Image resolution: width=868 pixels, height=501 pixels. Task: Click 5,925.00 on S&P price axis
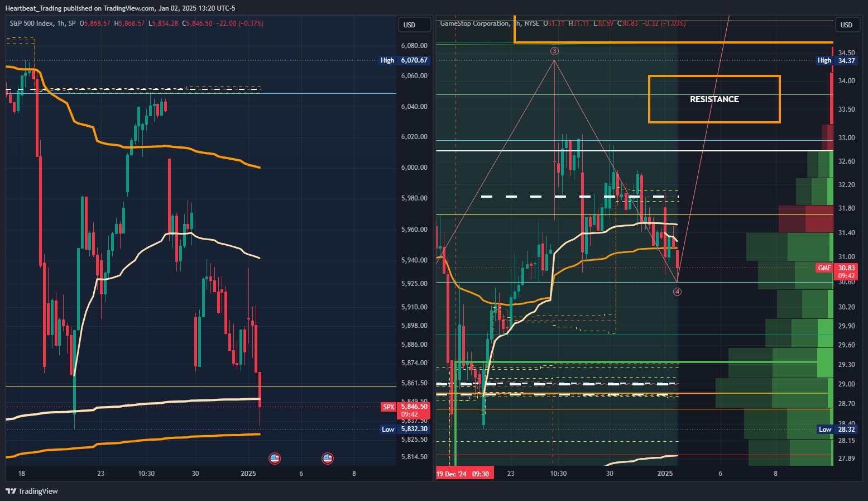414,284
